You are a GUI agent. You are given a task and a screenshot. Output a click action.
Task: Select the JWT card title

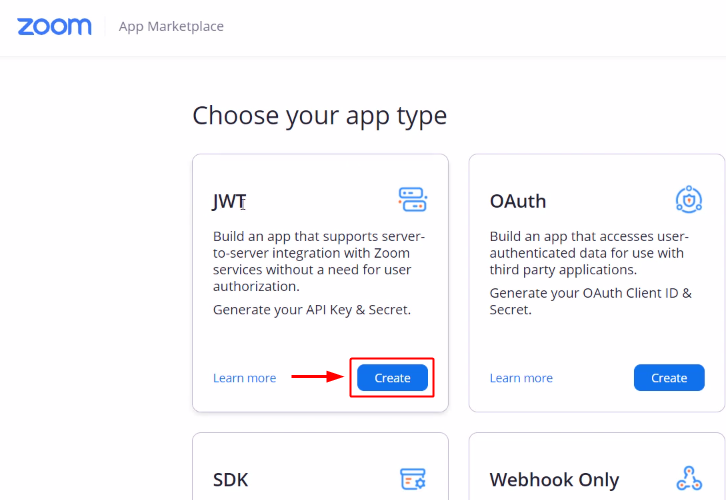pos(229,201)
